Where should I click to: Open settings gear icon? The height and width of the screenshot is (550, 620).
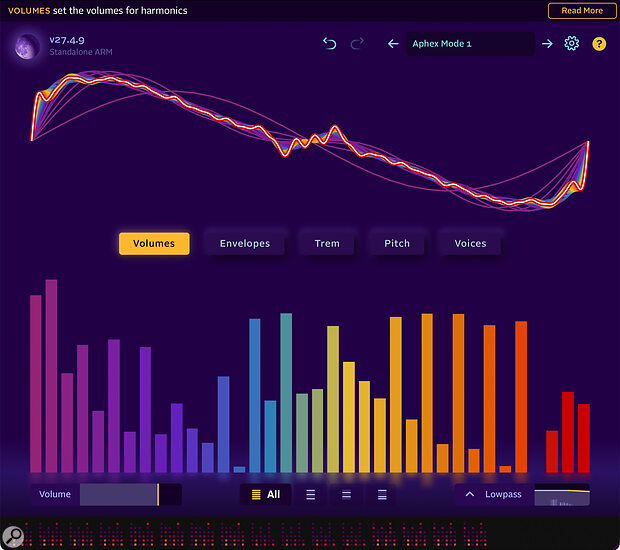(x=571, y=43)
